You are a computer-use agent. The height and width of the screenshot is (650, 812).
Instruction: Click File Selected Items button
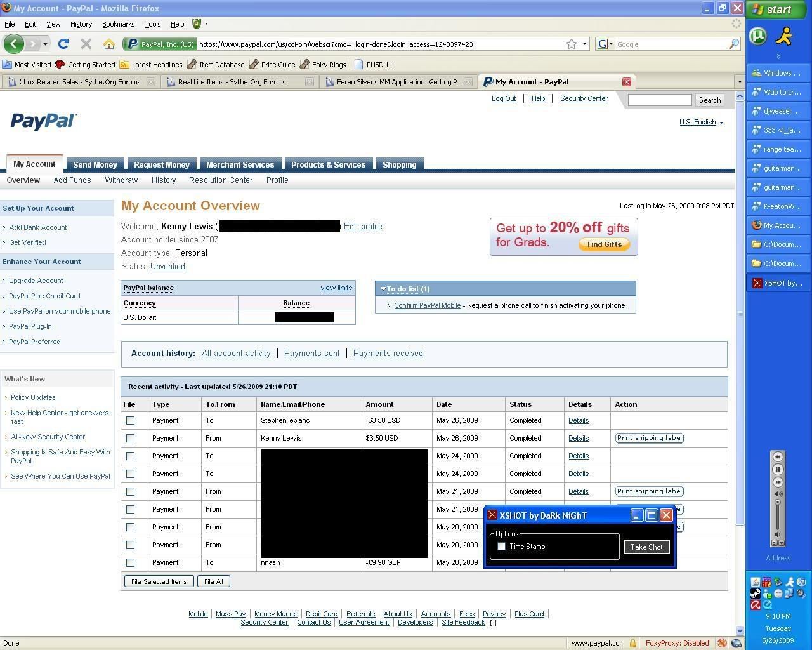[159, 581]
